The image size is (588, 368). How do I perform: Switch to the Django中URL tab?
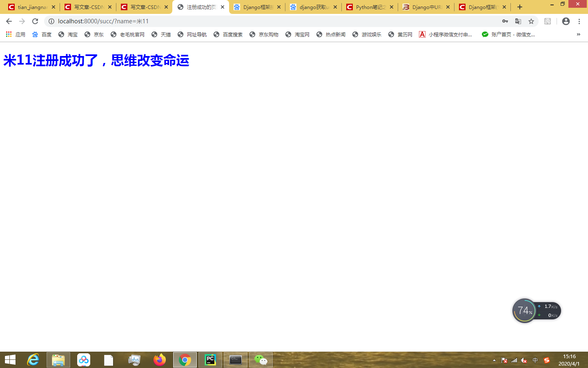(x=425, y=7)
